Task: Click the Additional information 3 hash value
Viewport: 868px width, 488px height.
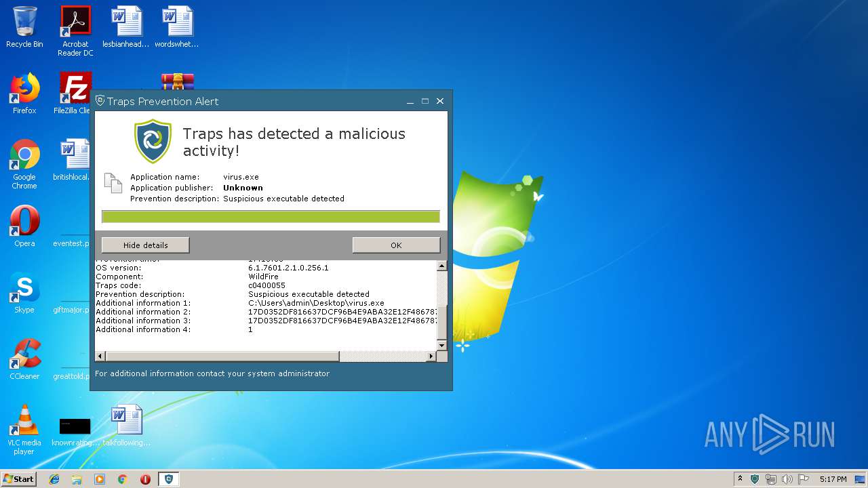Action: (x=342, y=321)
